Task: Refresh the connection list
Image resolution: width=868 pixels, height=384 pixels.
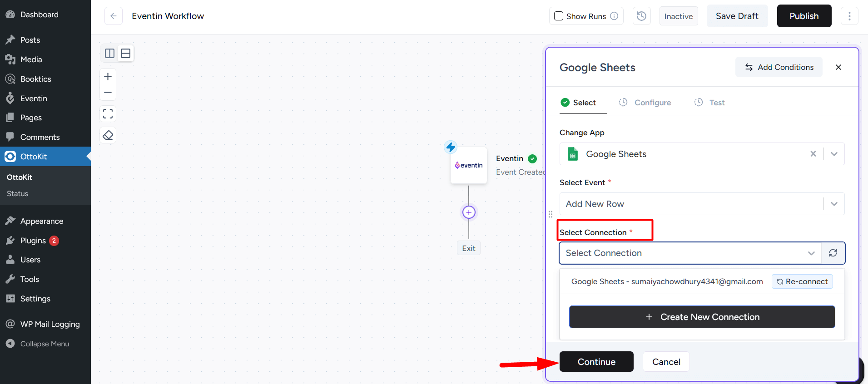Action: point(833,253)
